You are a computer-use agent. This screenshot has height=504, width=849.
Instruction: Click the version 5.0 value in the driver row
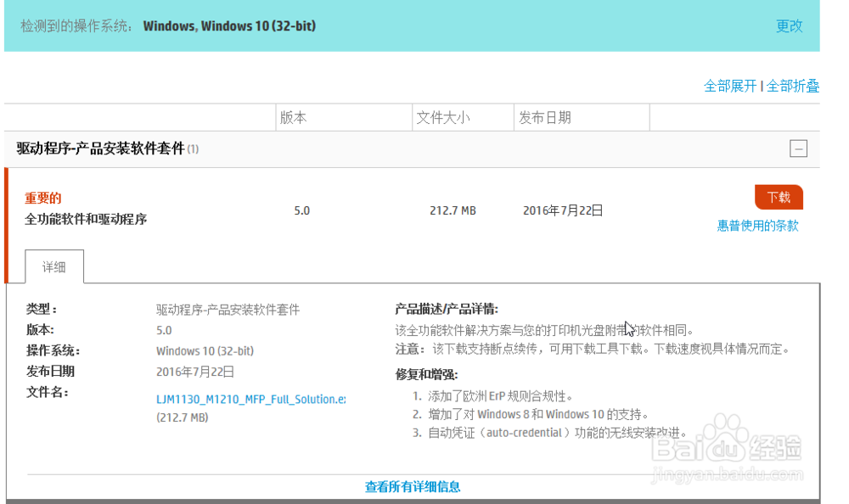301,210
